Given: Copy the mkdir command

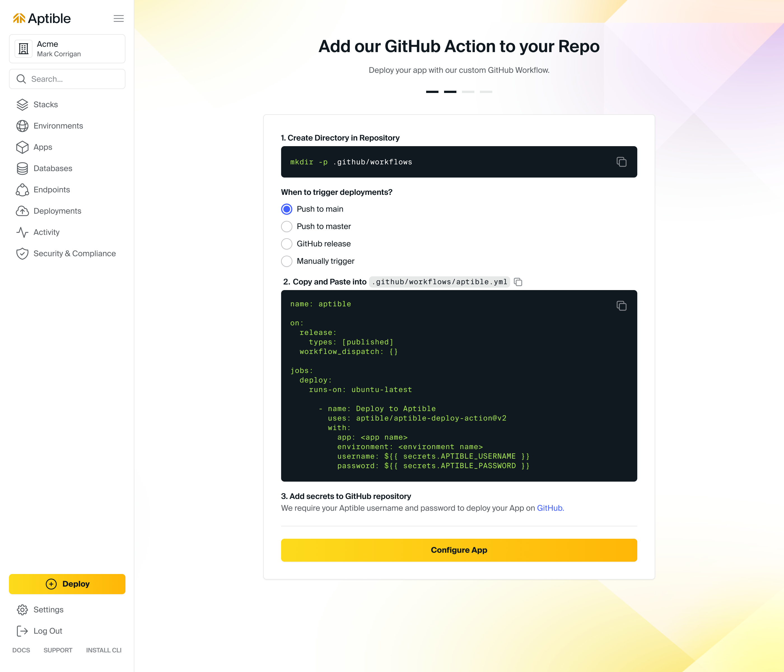Looking at the screenshot, I should click(x=621, y=162).
